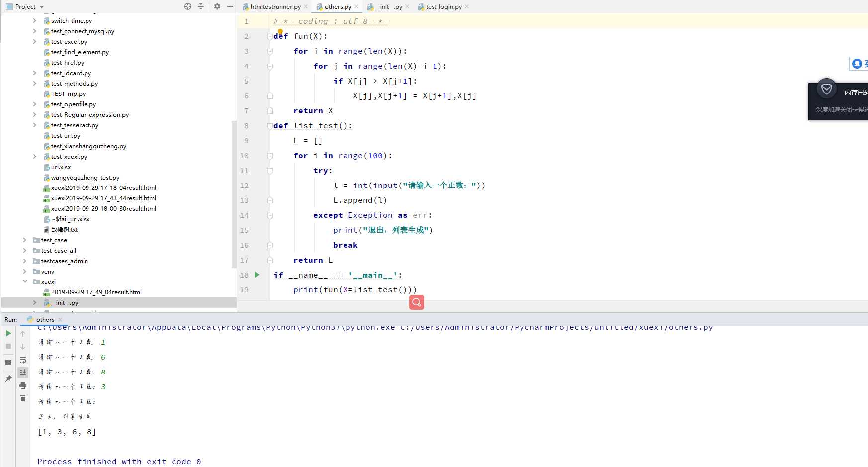Viewport: 868px width, 467px height.
Task: Click the output line '[1, 3, 6, 8]'
Action: (67, 432)
